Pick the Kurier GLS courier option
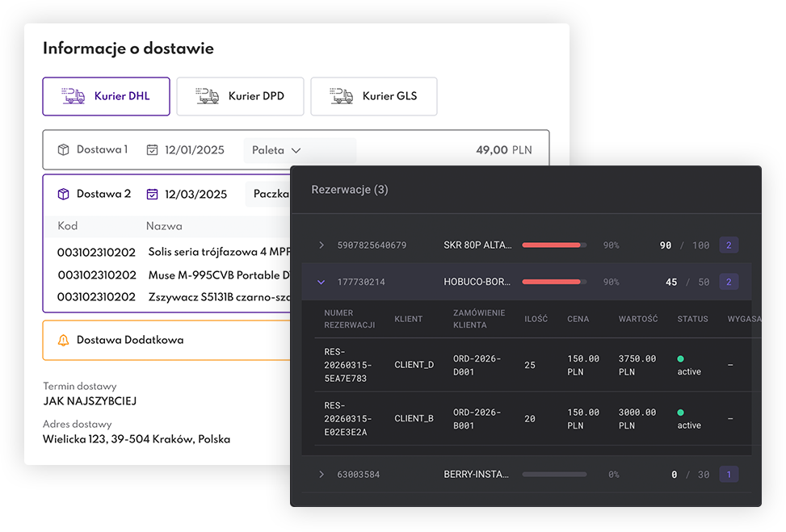 click(374, 96)
